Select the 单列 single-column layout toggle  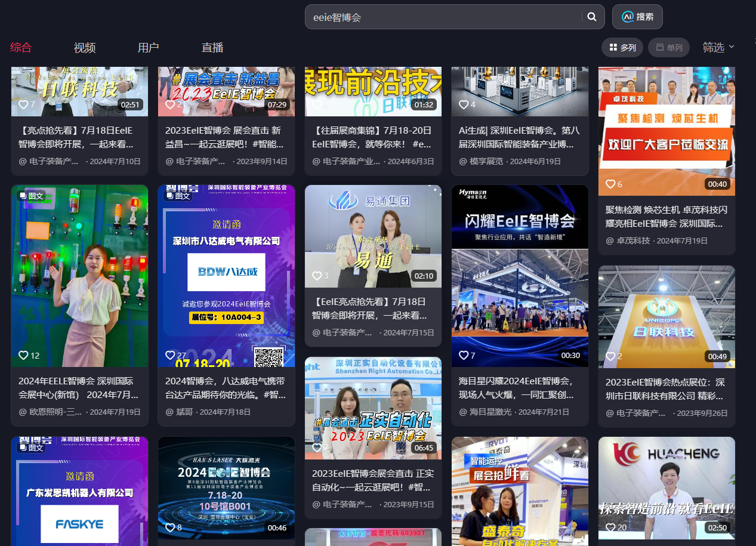tap(669, 48)
